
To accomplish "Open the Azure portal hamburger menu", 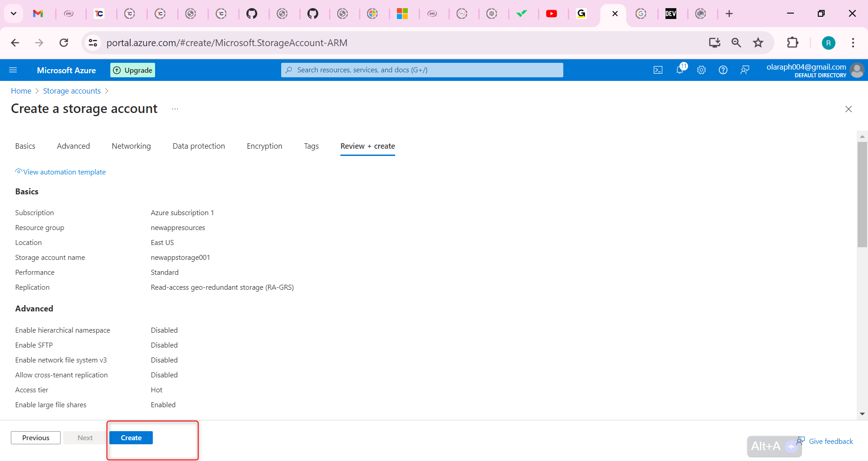I will (13, 70).
